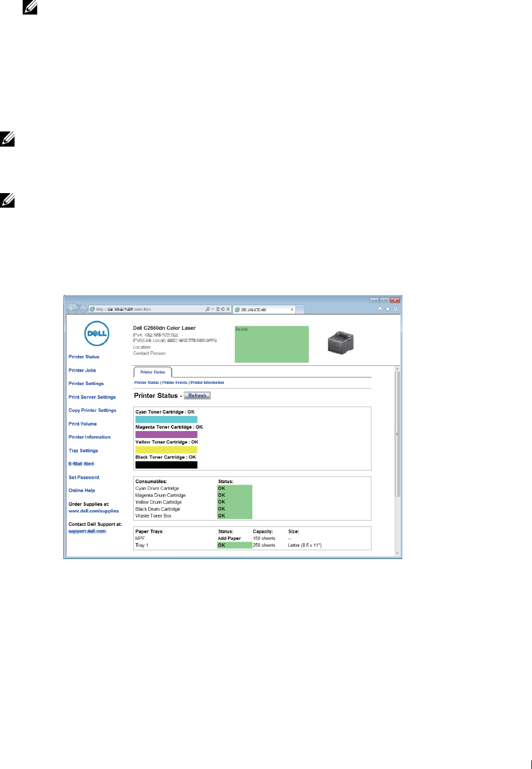Open the Favorites star icon
This screenshot has height=769, width=532.
(x=388, y=309)
